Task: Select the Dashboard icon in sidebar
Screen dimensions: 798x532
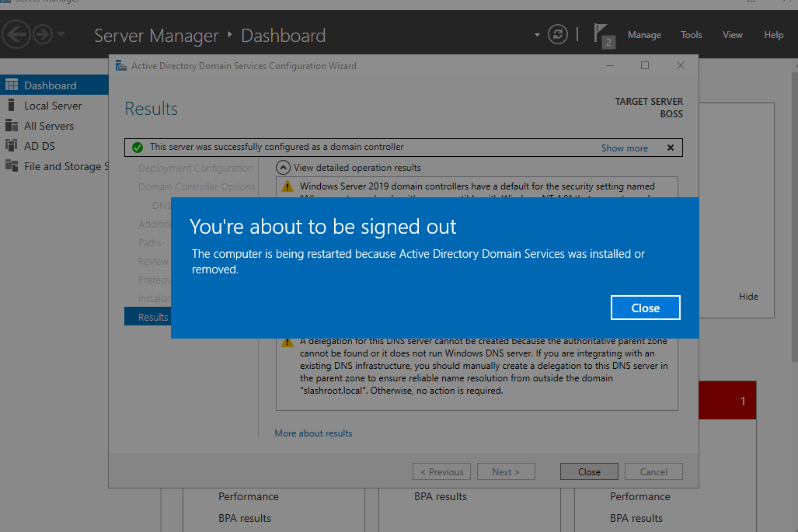Action: click(x=11, y=85)
